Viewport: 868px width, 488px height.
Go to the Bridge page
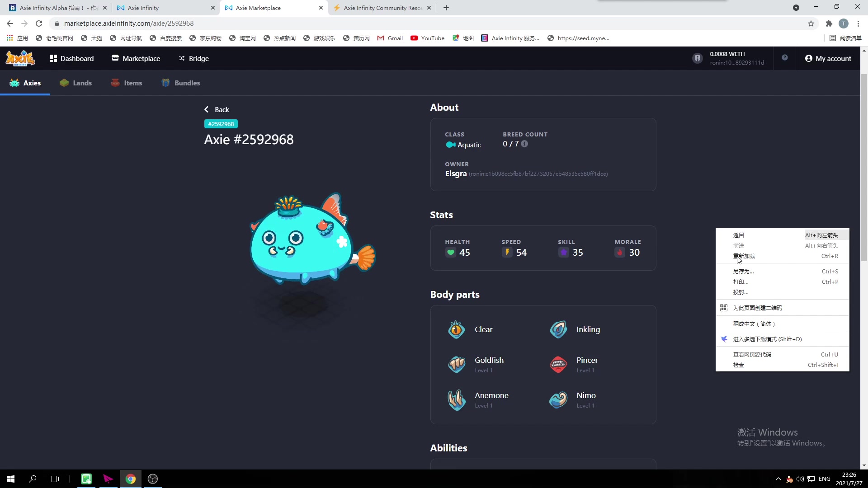193,58
